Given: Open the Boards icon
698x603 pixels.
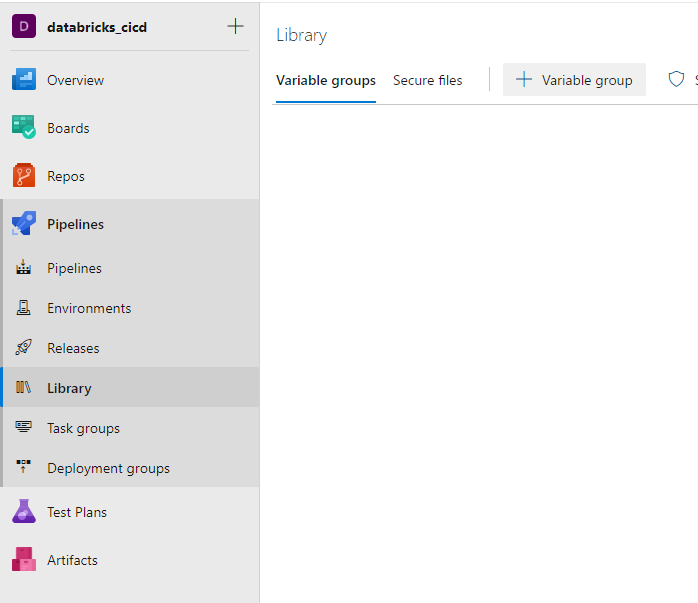Looking at the screenshot, I should pyautogui.click(x=24, y=128).
